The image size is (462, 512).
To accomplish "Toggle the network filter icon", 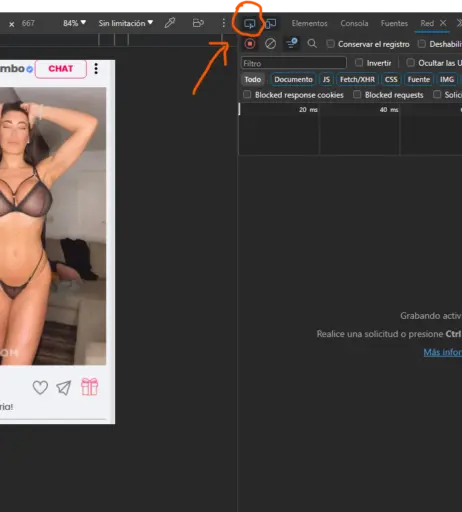I will pos(292,43).
